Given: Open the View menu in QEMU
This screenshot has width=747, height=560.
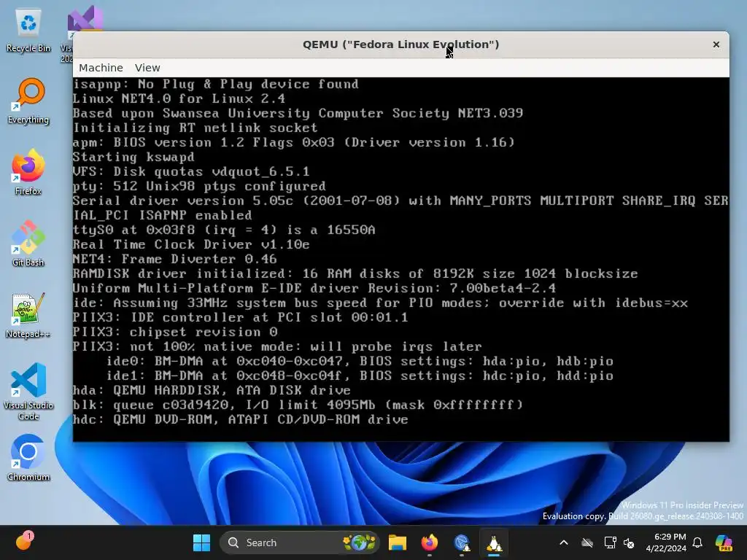Looking at the screenshot, I should [147, 68].
